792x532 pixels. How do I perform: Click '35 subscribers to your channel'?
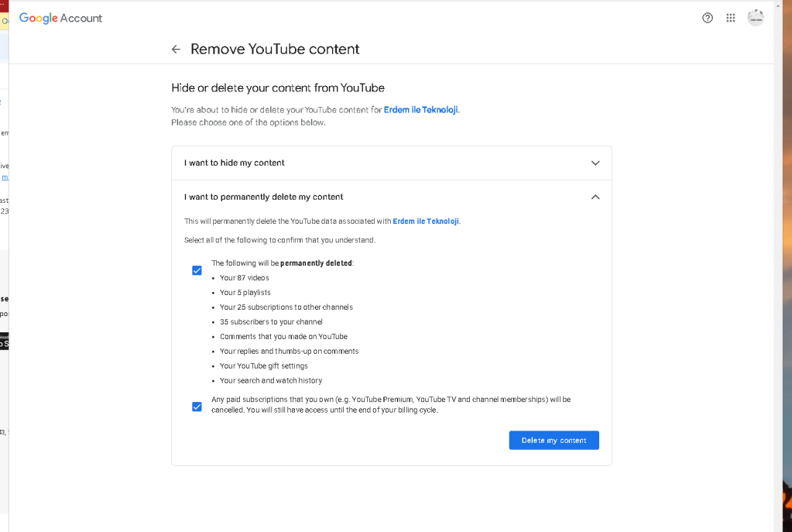271,322
